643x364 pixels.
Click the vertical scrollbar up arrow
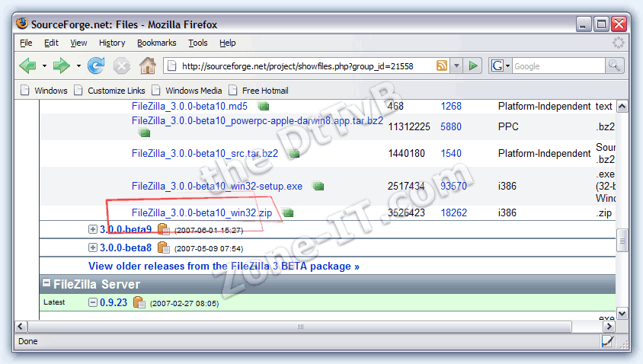click(x=622, y=107)
